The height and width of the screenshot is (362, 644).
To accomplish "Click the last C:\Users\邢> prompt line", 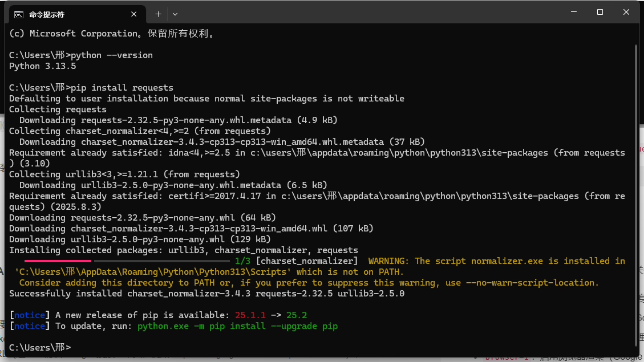I will (40, 347).
